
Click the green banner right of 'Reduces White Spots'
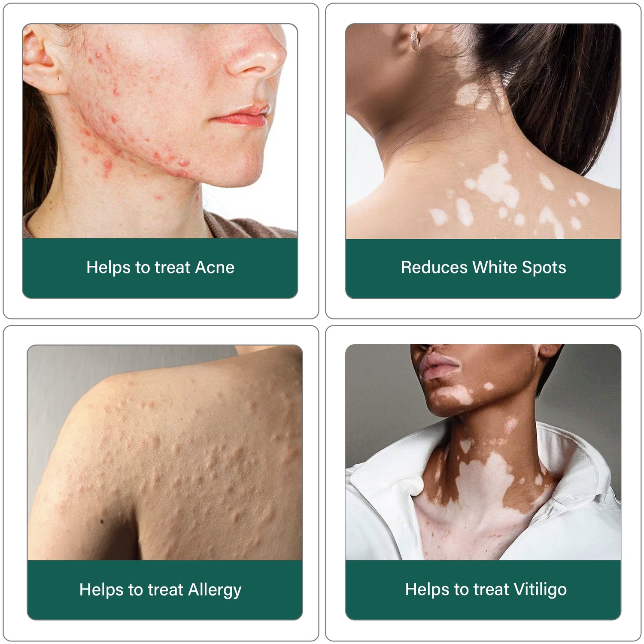point(593,268)
